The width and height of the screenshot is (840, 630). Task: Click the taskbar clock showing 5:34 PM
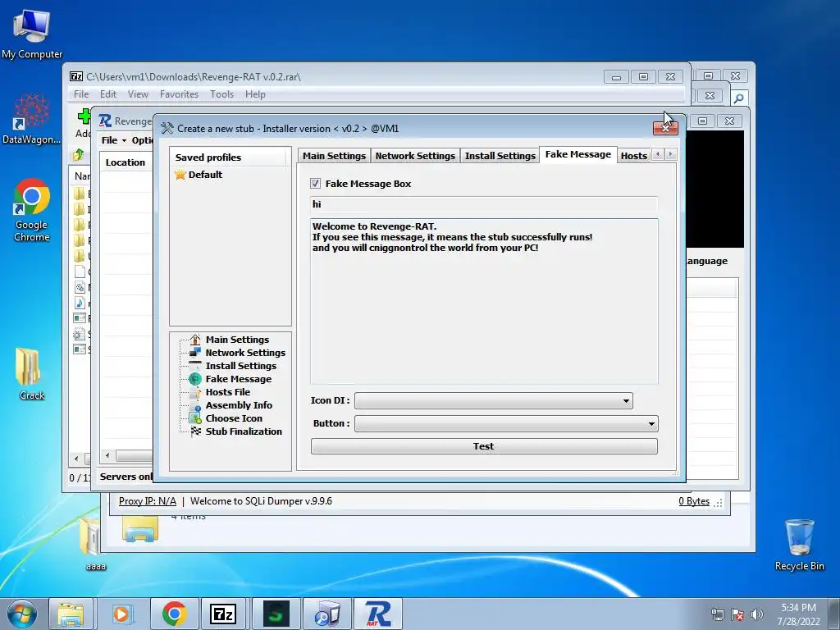[x=798, y=614]
